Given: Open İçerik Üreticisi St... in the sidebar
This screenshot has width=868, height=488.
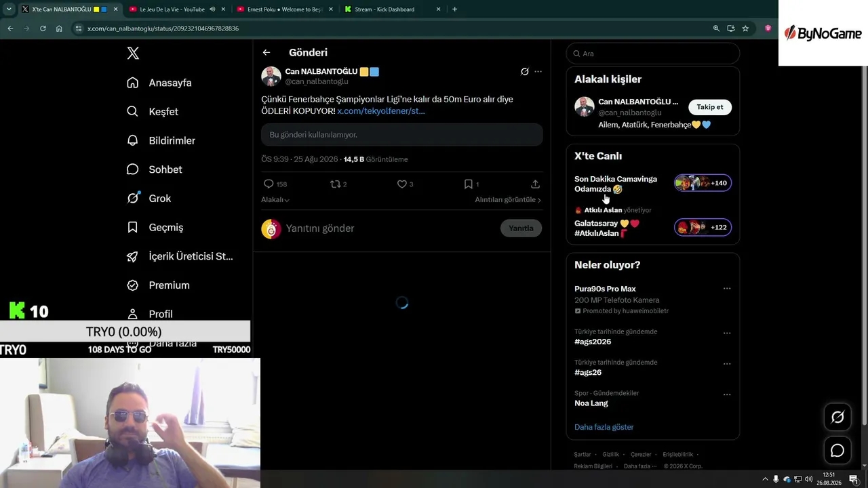Looking at the screenshot, I should coord(180,256).
